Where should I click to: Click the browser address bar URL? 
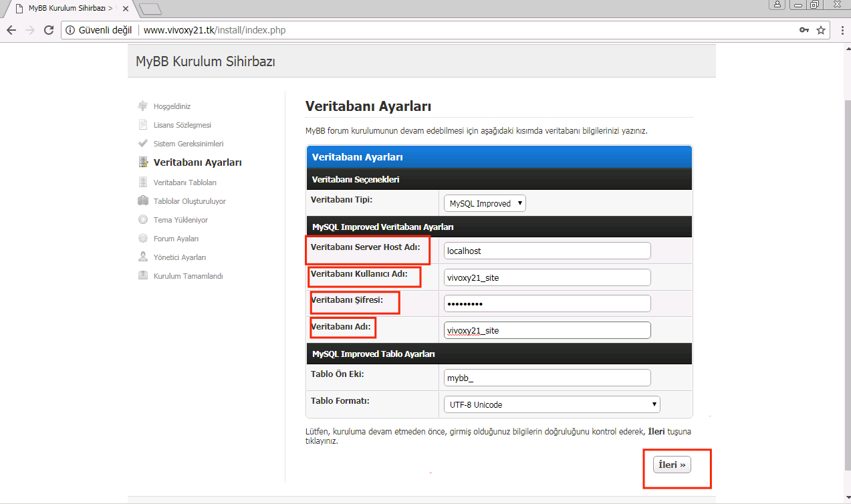click(x=215, y=30)
